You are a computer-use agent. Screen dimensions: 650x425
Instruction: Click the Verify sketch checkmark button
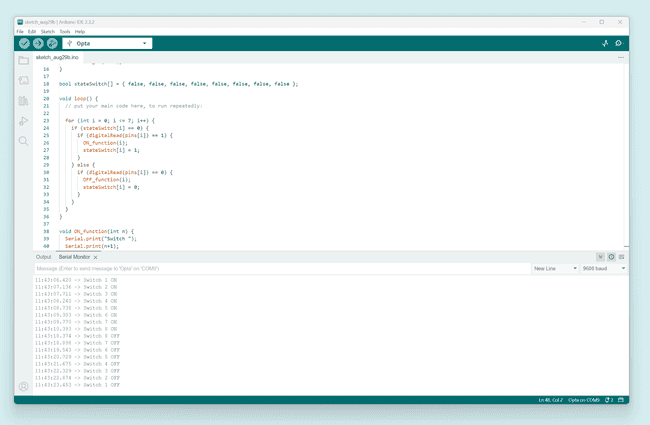(24, 43)
